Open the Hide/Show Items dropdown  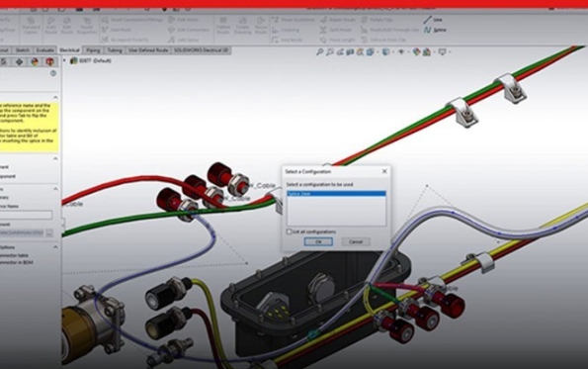(402, 51)
